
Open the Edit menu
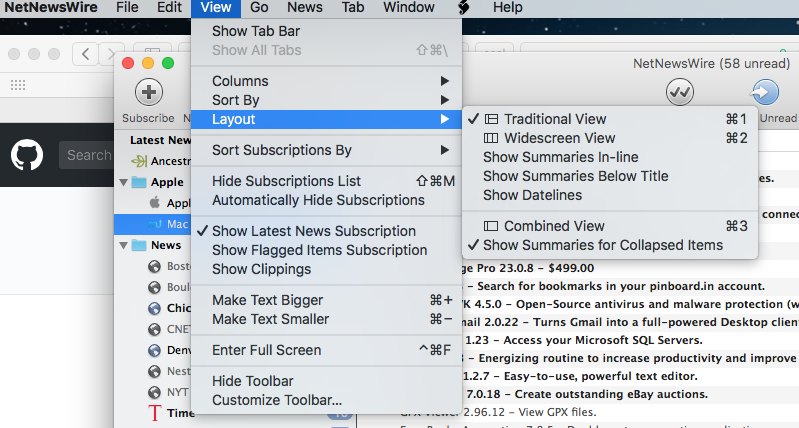(169, 8)
